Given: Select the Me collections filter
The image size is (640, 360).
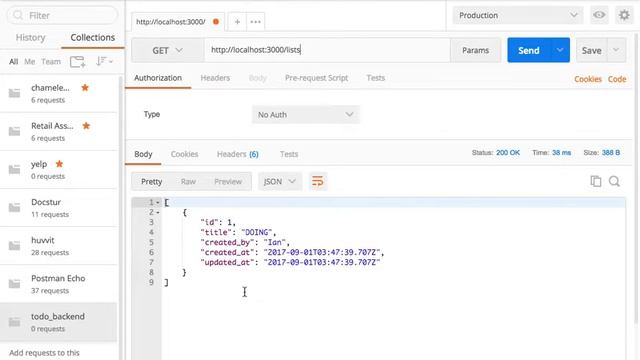Looking at the screenshot, I should [x=29, y=62].
